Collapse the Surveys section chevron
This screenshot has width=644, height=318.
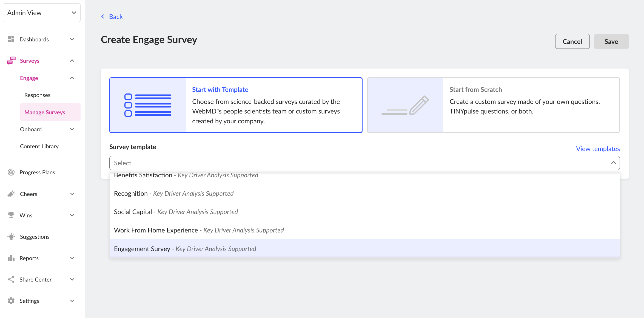[x=72, y=61]
